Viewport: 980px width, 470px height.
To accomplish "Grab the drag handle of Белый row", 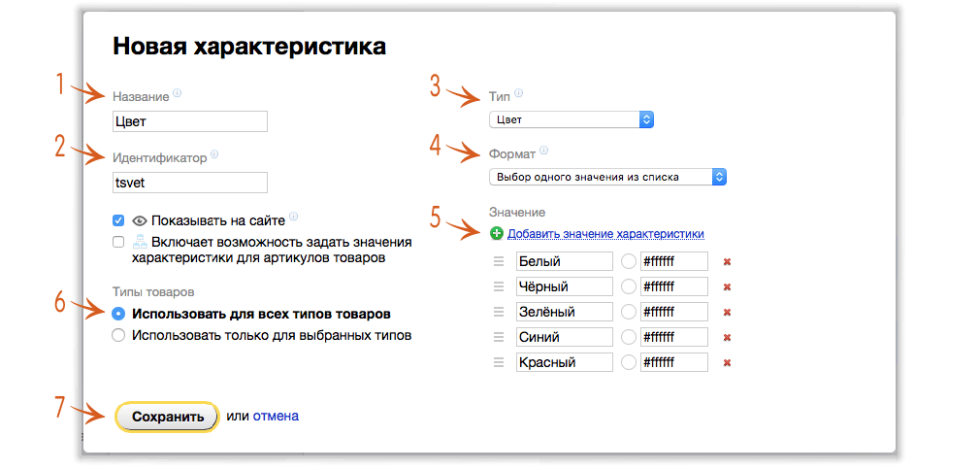I will coord(498,261).
